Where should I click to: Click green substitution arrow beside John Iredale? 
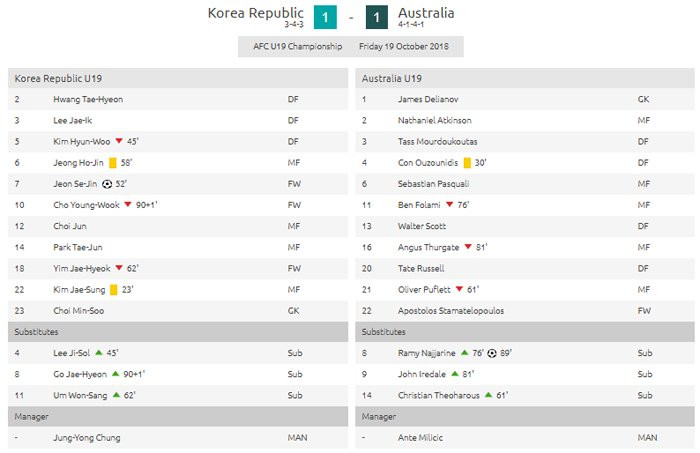click(x=454, y=374)
